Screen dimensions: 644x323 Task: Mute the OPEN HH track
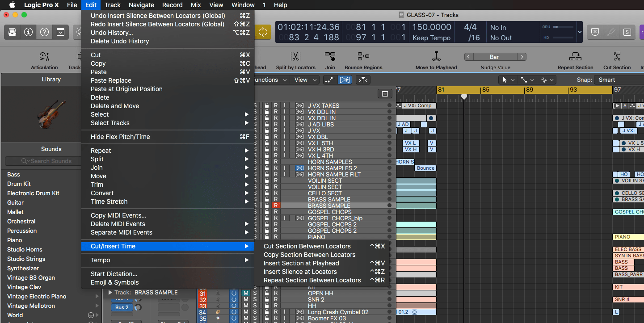click(x=246, y=293)
